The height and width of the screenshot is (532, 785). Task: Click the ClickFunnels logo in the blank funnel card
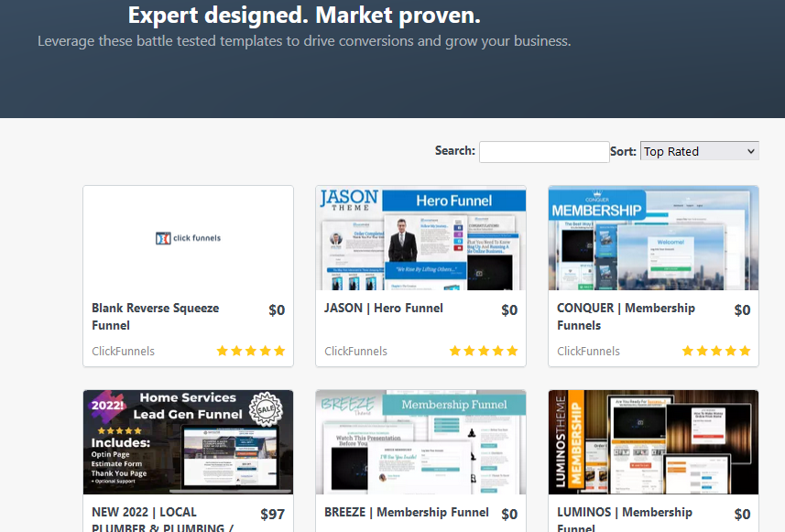189,238
